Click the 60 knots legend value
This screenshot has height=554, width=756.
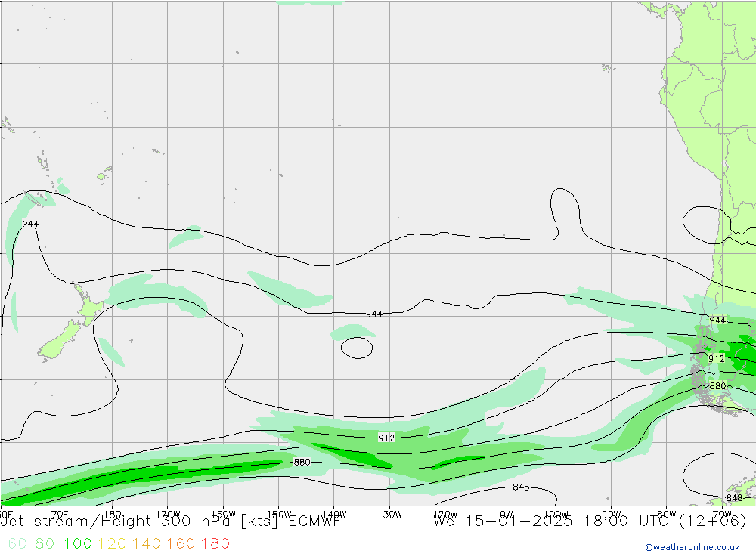17,543
